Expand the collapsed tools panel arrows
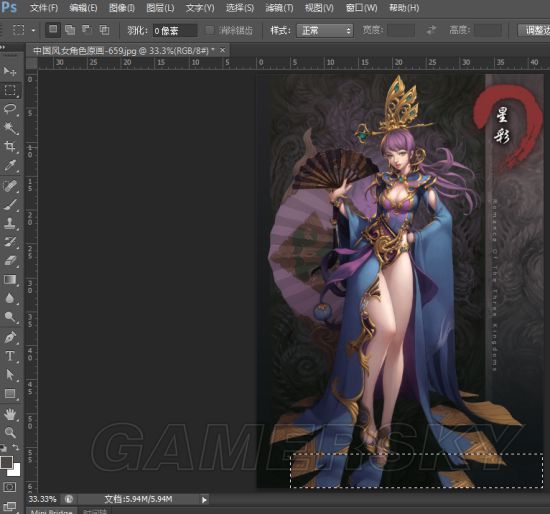 [x=3, y=47]
